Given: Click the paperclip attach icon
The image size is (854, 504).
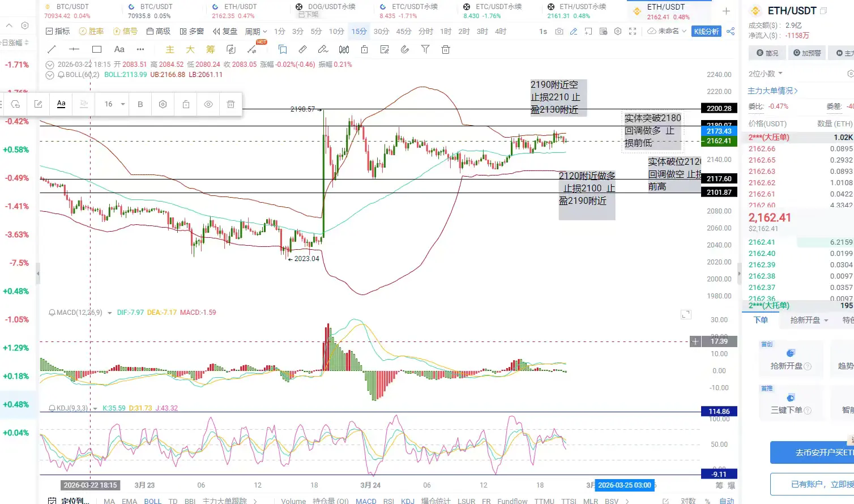Looking at the screenshot, I should pyautogui.click(x=405, y=49).
